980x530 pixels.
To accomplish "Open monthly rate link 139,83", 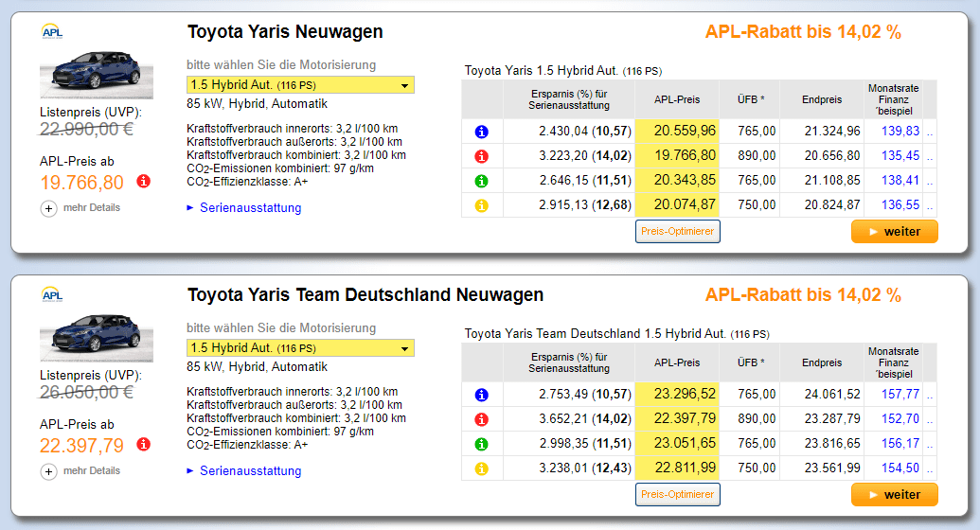I will tap(900, 131).
